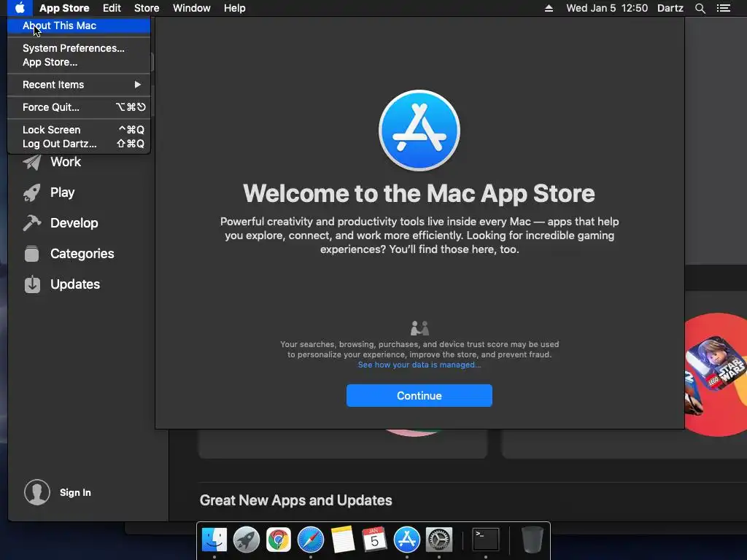Open Trash in the Dock
The image size is (747, 560).
(x=532, y=540)
